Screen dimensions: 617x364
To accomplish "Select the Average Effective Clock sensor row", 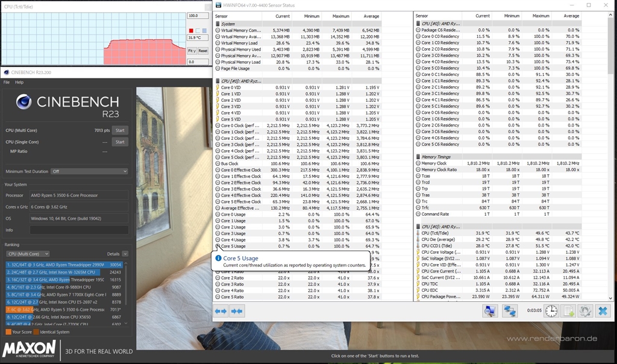I will tap(298, 208).
